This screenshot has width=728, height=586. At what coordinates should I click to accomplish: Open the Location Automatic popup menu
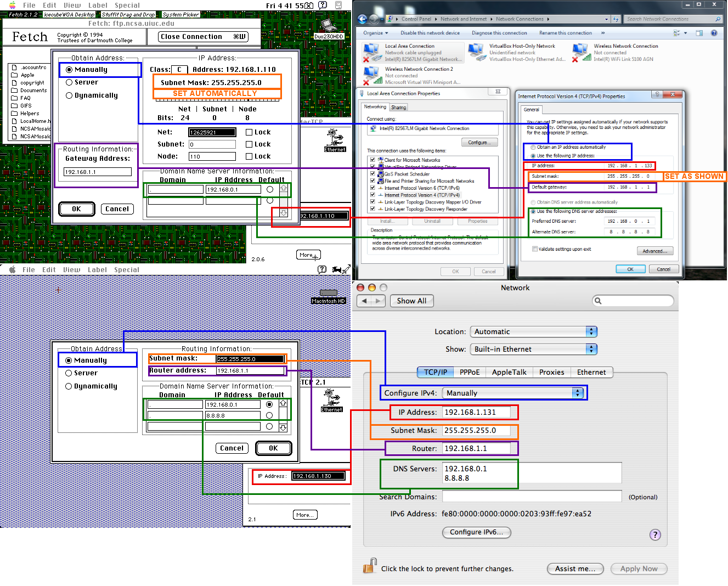point(534,331)
